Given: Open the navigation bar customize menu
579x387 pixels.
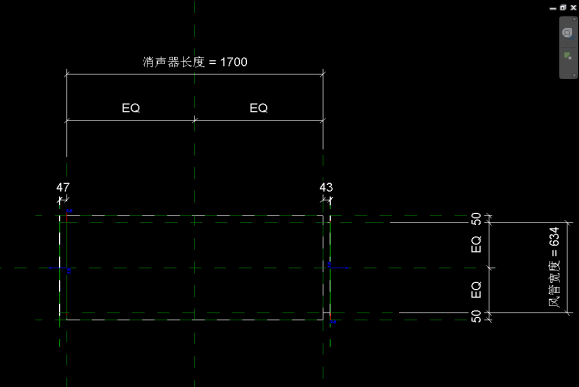Looking at the screenshot, I should pyautogui.click(x=574, y=75).
